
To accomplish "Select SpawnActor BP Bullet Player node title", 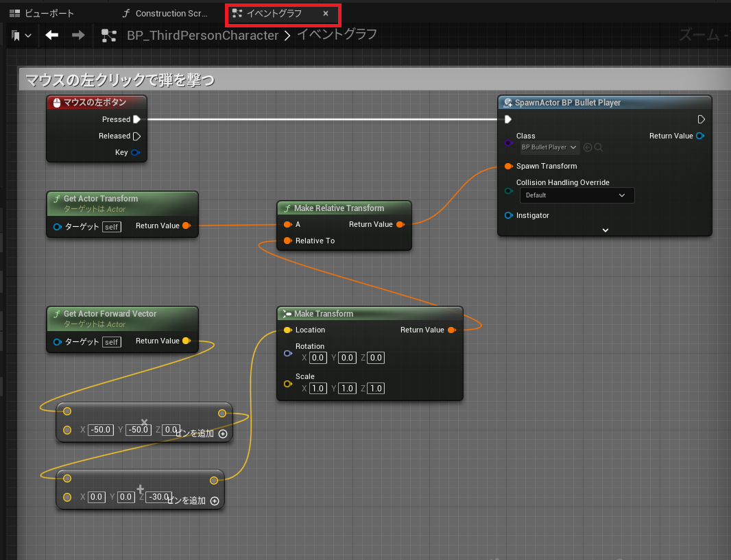I will [567, 103].
